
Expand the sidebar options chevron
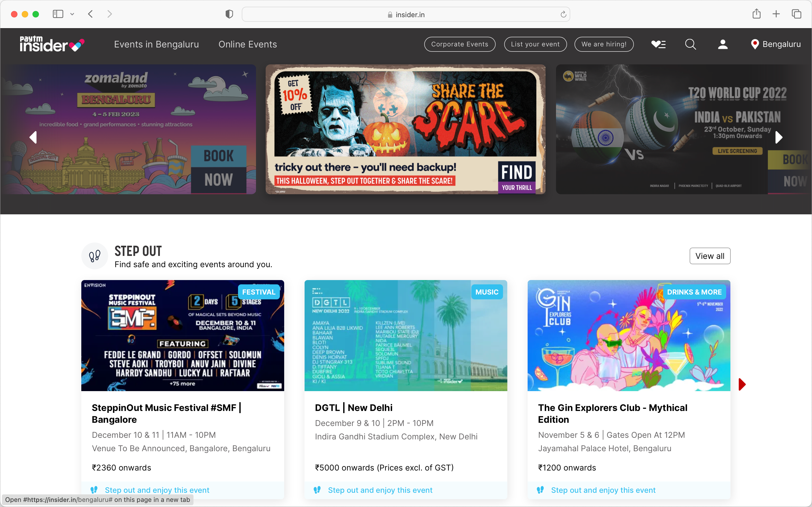72,14
